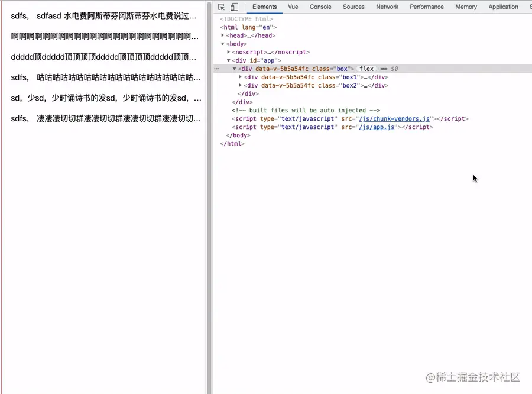Screen dimensions: 532x394
Task: Open the /js/app.js script link
Action: (377, 127)
